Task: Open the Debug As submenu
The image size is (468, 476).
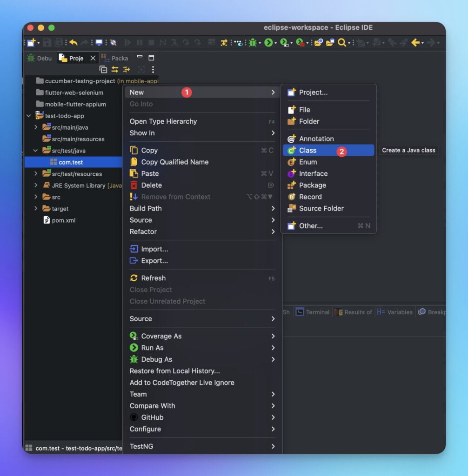Action: pyautogui.click(x=202, y=359)
